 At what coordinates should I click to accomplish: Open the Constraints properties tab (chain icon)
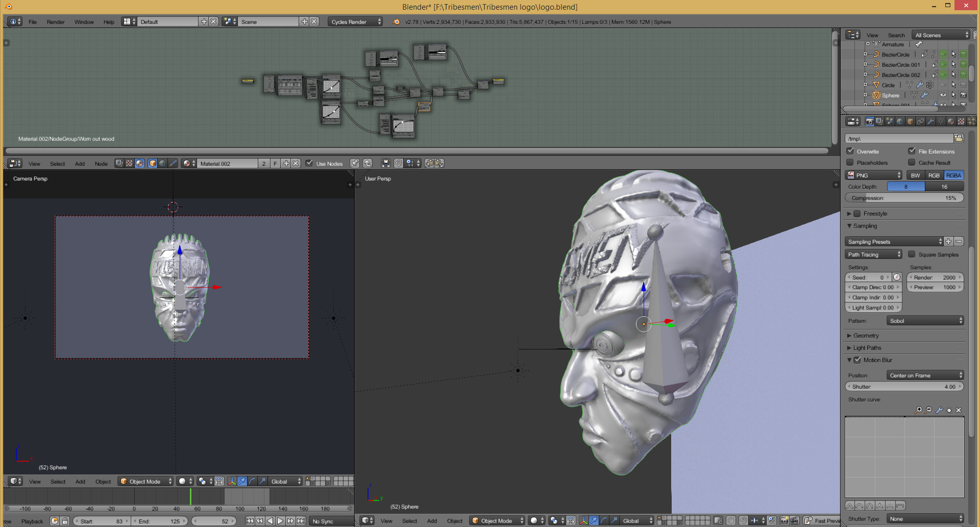point(920,121)
